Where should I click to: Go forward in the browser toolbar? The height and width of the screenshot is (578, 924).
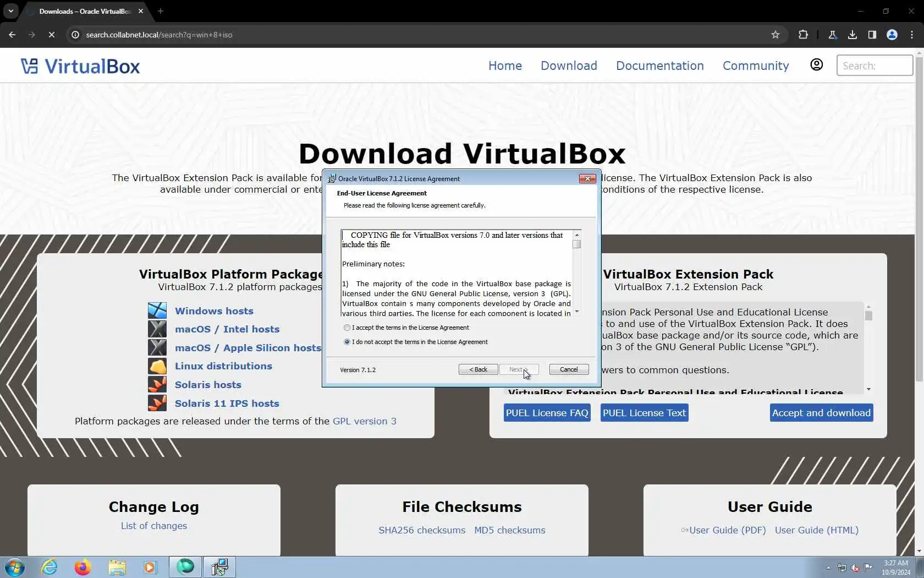[31, 35]
